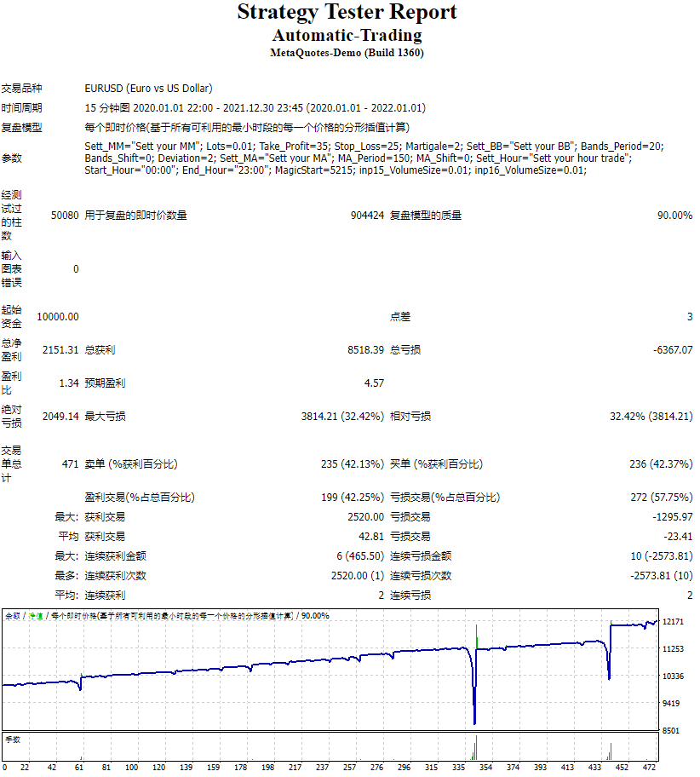The width and height of the screenshot is (700, 777).
Task: Click the Strategy Tester Report title
Action: point(349,13)
